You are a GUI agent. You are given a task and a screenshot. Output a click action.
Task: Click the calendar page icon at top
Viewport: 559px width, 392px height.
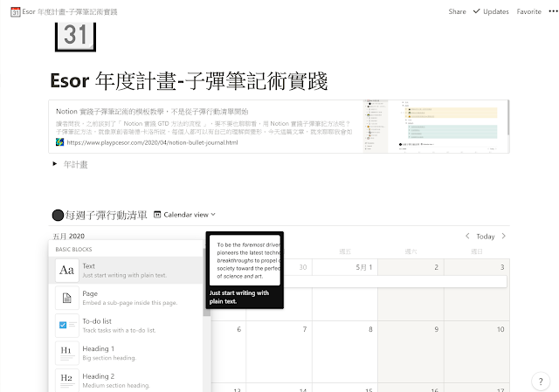click(75, 38)
